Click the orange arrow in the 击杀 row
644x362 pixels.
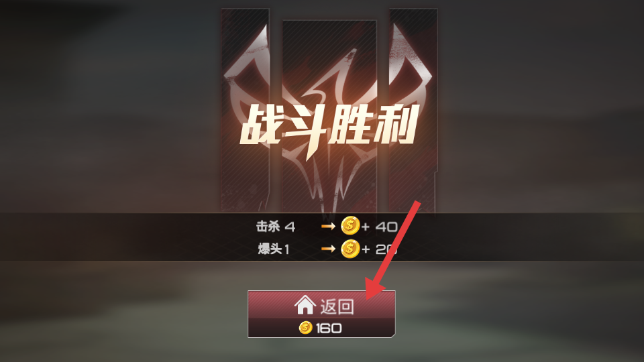click(x=328, y=226)
